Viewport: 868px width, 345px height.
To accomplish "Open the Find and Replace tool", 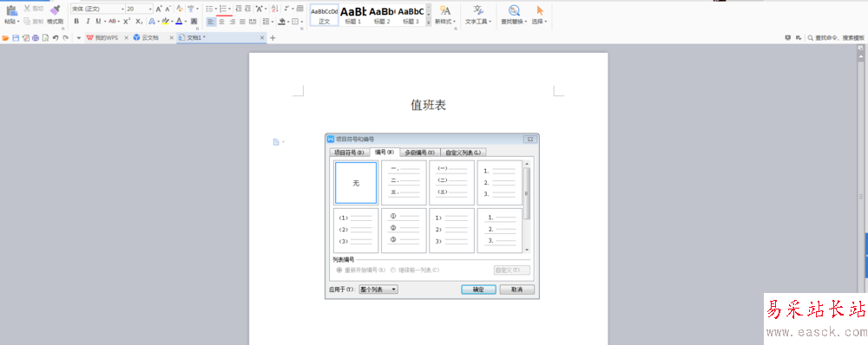I will [514, 15].
